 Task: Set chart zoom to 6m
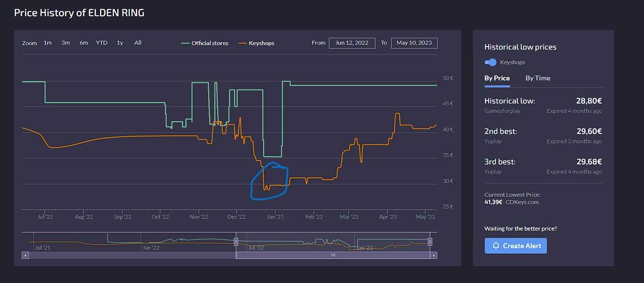(84, 43)
